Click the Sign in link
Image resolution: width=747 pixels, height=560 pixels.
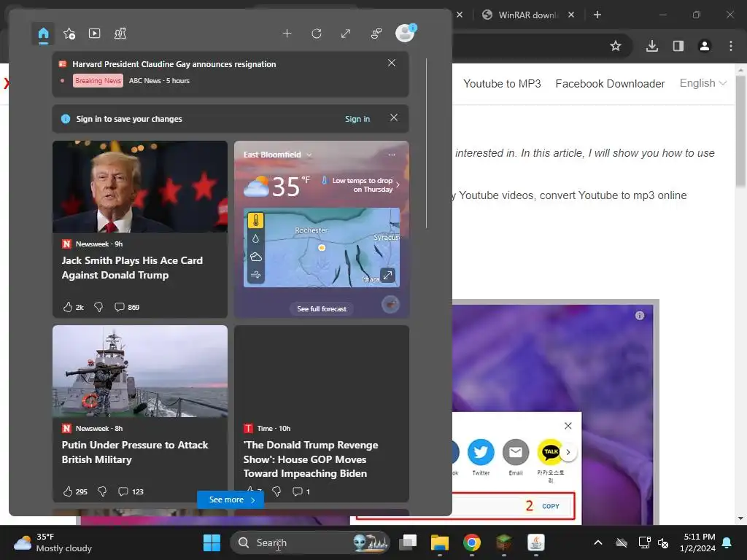pyautogui.click(x=357, y=119)
